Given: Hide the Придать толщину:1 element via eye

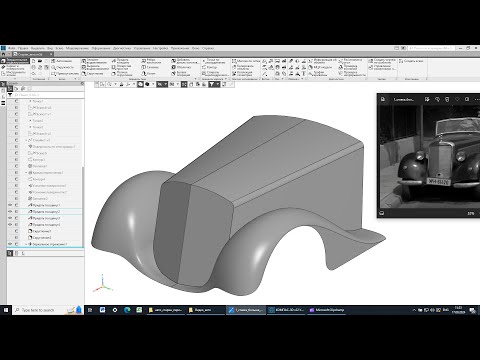Looking at the screenshot, I should (x=10, y=205).
